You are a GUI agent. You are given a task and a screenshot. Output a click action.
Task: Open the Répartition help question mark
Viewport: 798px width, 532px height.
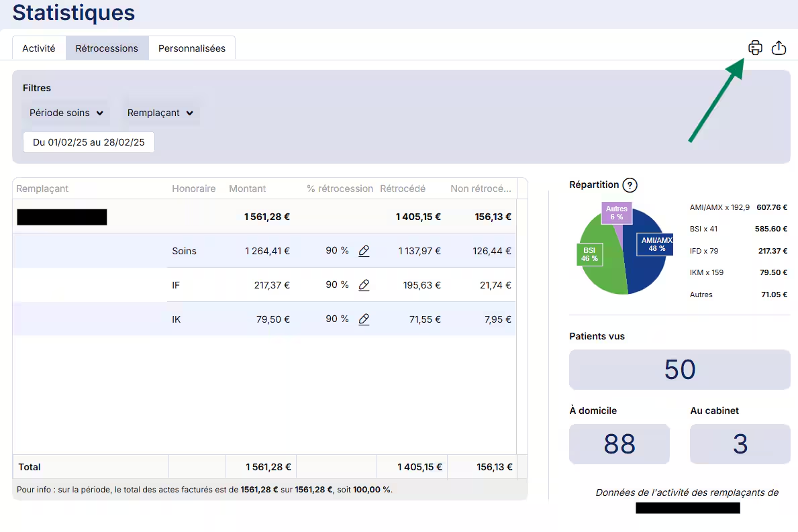(629, 185)
